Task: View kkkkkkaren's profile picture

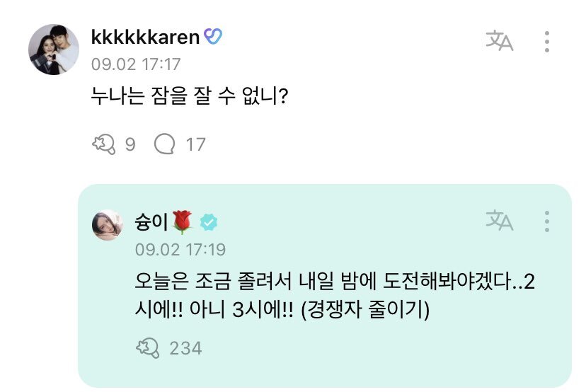Action: pyautogui.click(x=54, y=50)
